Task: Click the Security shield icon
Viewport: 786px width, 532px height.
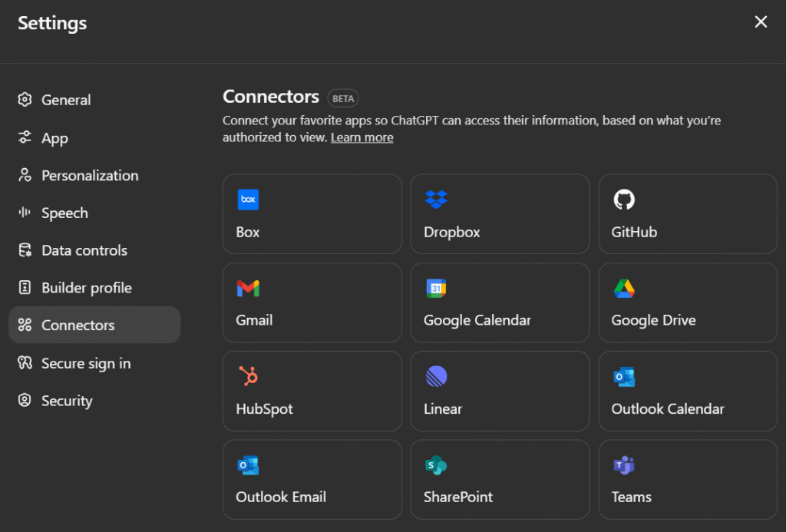Action: pos(25,400)
